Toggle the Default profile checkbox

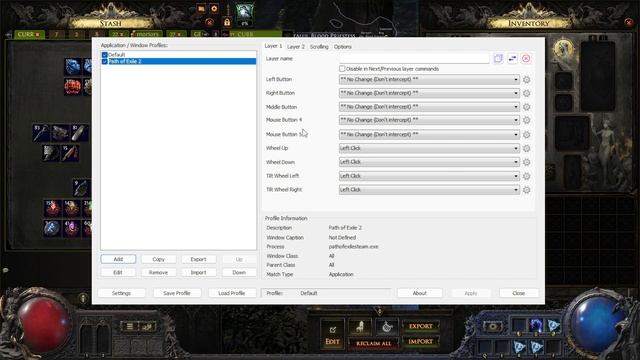[x=105, y=55]
